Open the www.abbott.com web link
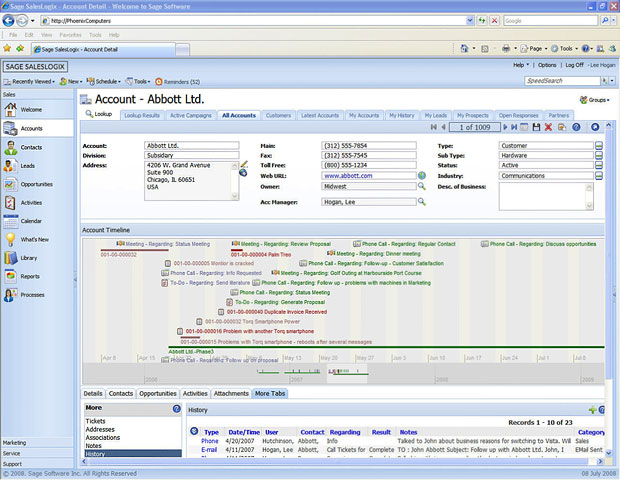The width and height of the screenshot is (620, 480). [348, 176]
